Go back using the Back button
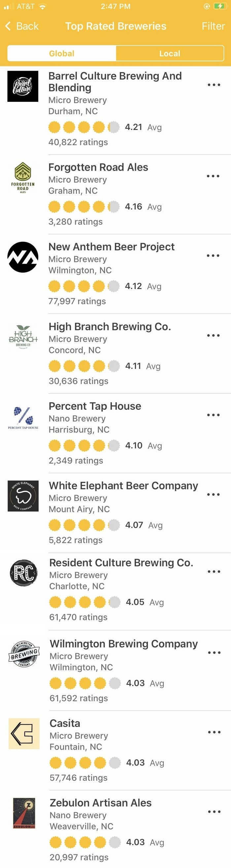The height and width of the screenshot is (868, 231). [22, 26]
